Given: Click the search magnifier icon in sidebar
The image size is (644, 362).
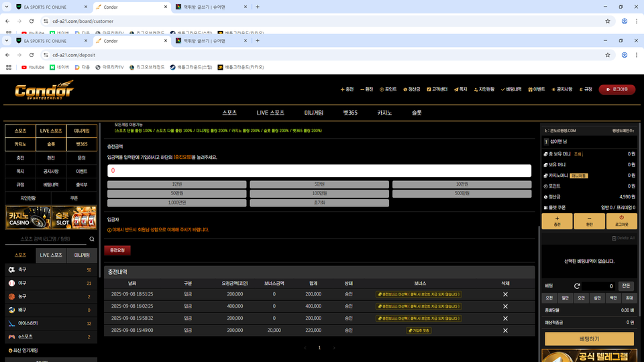Looking at the screenshot, I should click(x=92, y=239).
